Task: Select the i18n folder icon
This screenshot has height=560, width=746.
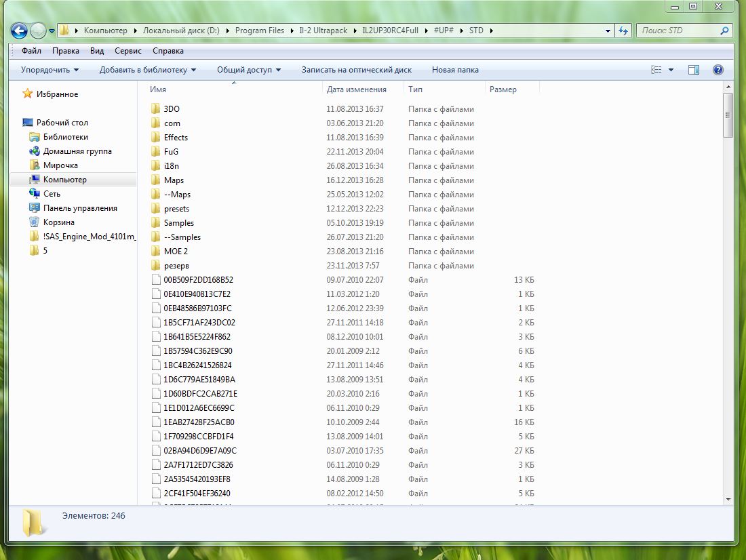Action: (x=155, y=165)
